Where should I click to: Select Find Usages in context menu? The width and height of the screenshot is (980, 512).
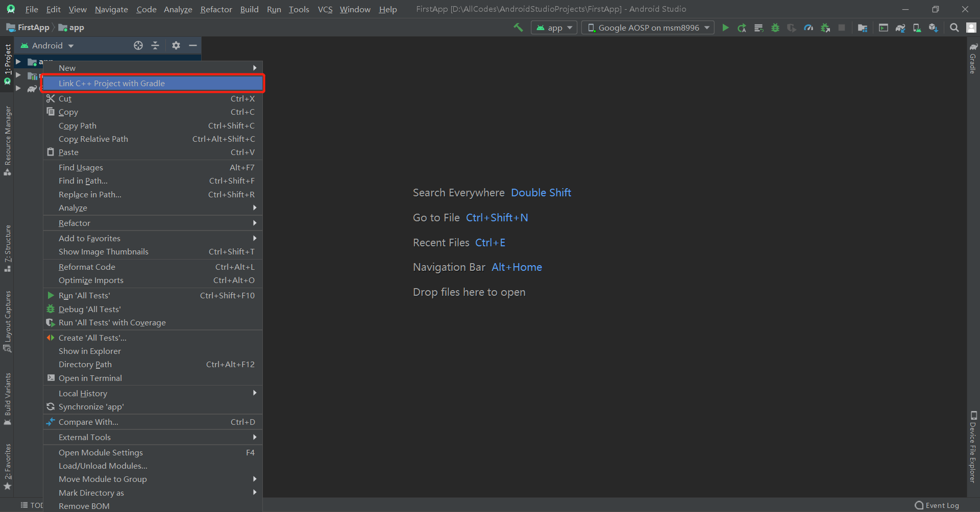coord(153,168)
